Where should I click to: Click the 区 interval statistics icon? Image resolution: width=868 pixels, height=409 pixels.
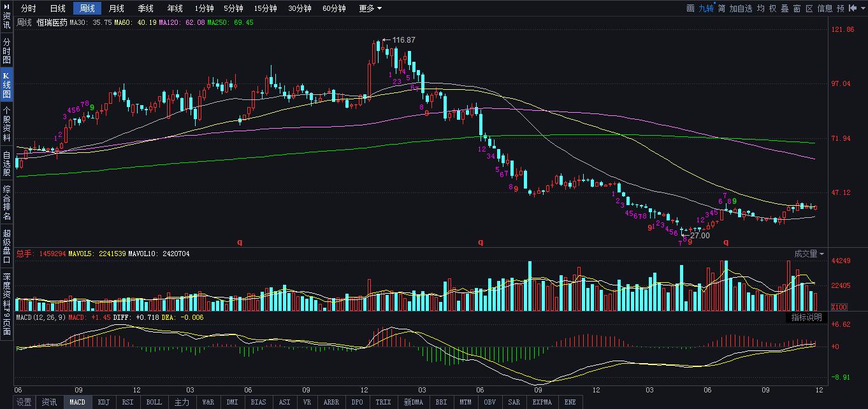click(809, 8)
